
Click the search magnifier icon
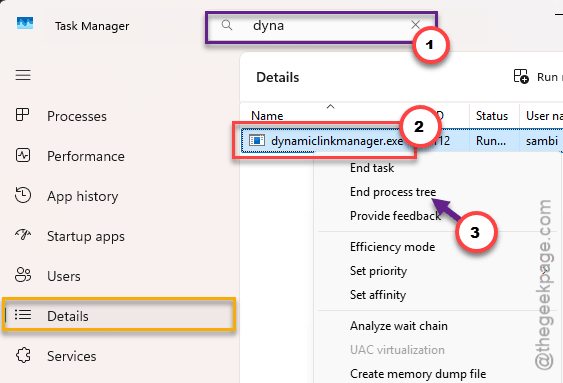coord(227,25)
